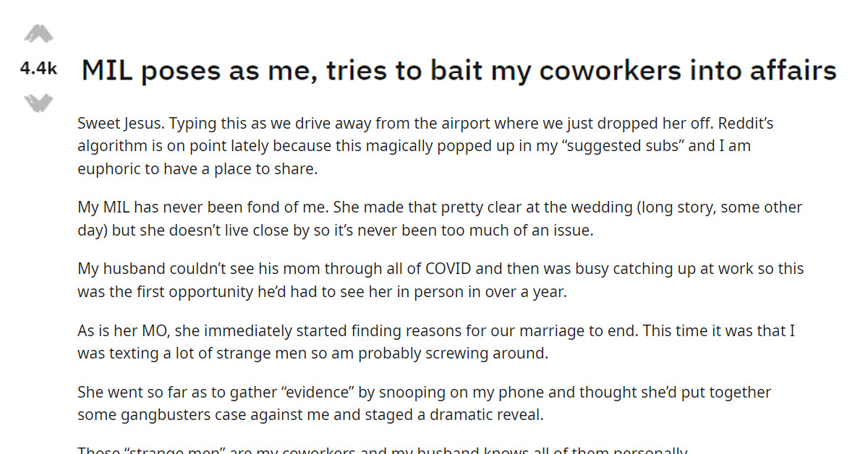Screen dimensions: 868x454
Task: Click the grey upvote arrow to remove vote
Action: (40, 33)
